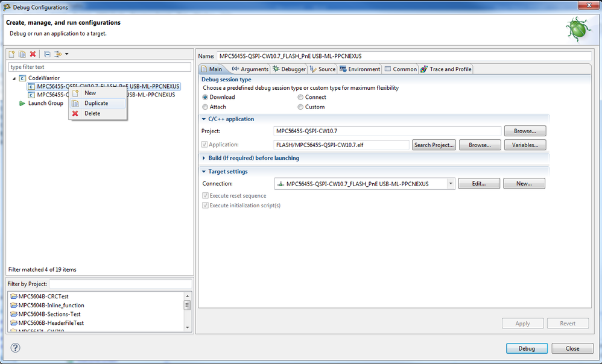Switch to Trace and Profile tab

coord(446,69)
